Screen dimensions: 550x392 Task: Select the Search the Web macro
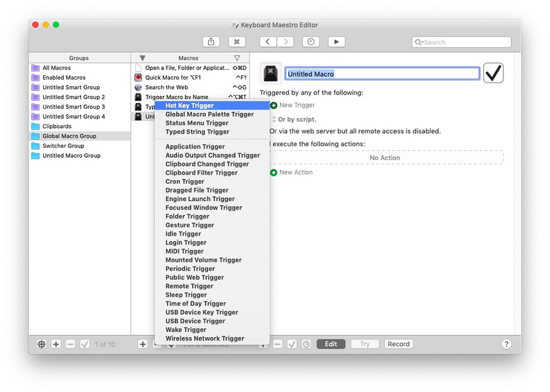191,87
